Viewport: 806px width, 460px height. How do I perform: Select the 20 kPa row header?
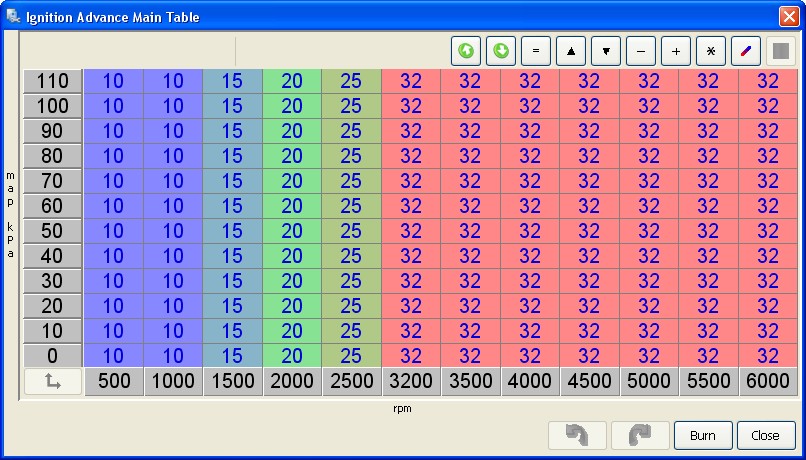pyautogui.click(x=53, y=306)
